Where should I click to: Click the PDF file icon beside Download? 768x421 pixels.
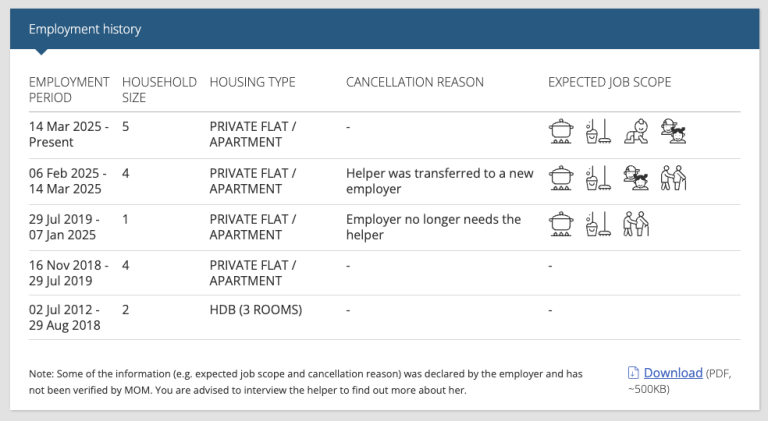point(633,373)
